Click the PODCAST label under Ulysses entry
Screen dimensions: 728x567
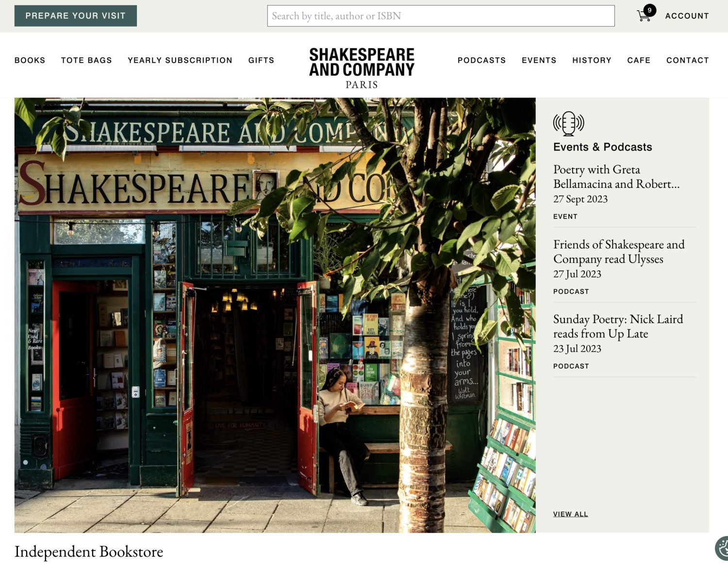(x=571, y=291)
